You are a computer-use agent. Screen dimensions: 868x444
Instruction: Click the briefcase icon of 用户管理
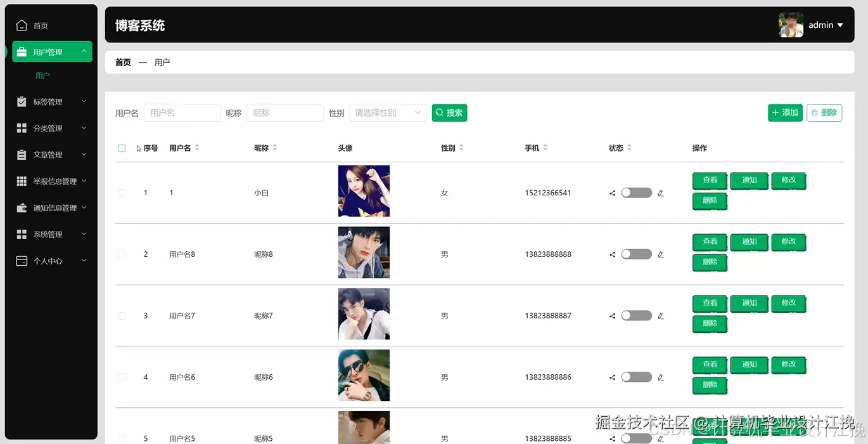point(22,52)
